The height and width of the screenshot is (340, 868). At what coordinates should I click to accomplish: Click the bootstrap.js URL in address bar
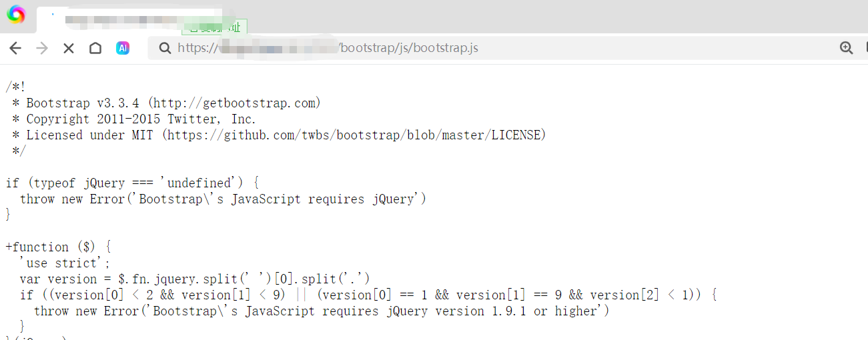pyautogui.click(x=409, y=48)
